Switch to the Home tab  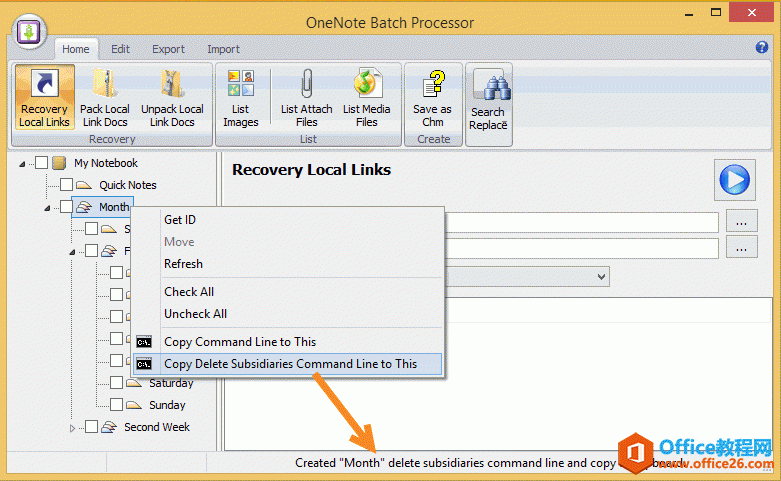pyautogui.click(x=76, y=49)
